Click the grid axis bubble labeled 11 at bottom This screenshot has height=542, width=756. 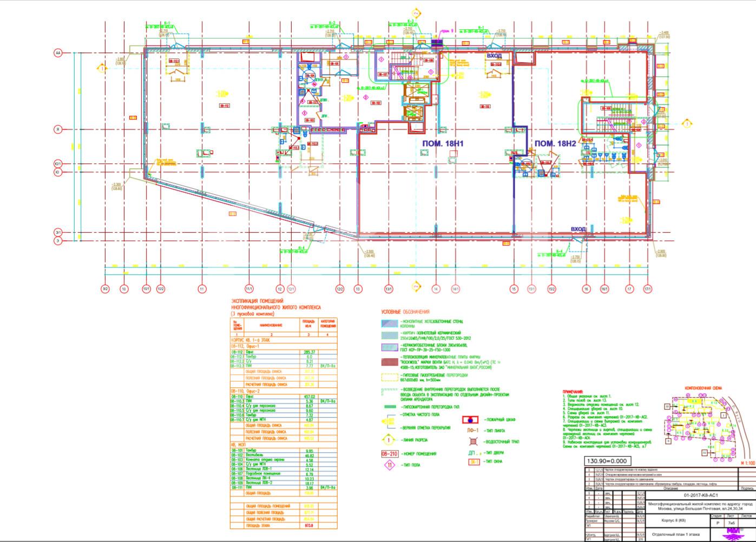point(202,289)
